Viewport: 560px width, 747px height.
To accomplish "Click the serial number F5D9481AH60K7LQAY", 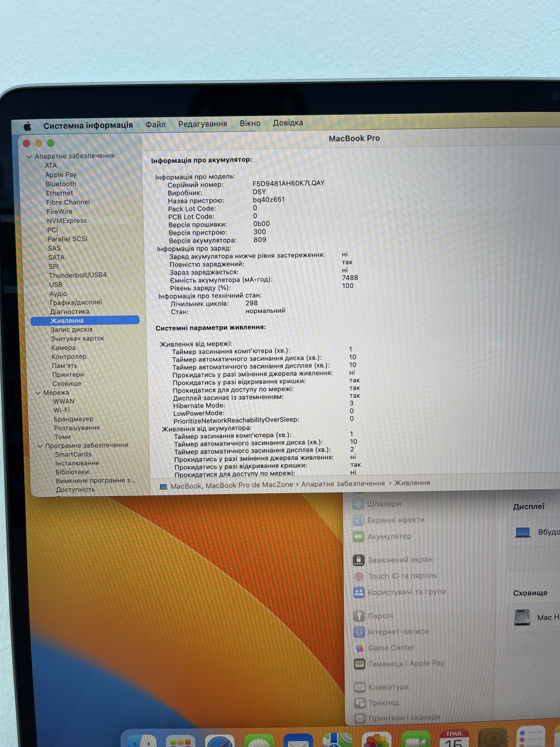I will tap(289, 183).
